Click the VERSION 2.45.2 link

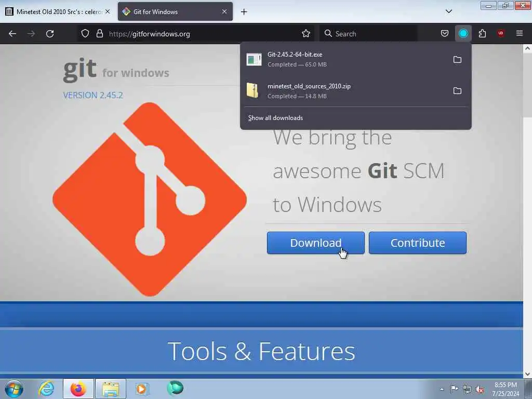tap(93, 96)
